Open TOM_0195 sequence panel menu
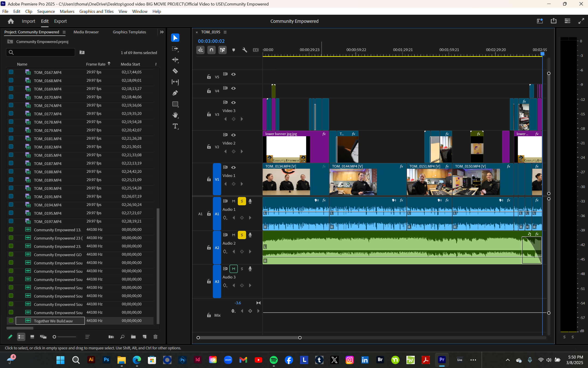 tap(225, 32)
